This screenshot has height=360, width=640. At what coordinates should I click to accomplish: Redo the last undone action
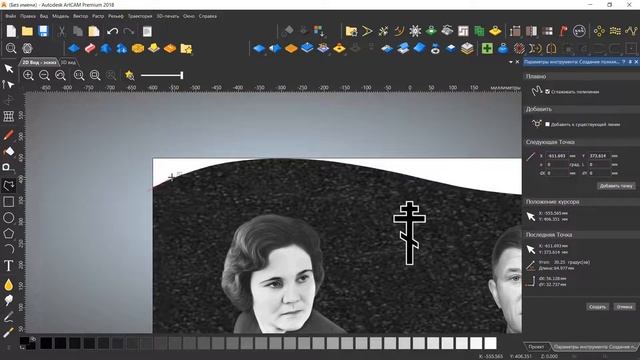tap(129, 31)
